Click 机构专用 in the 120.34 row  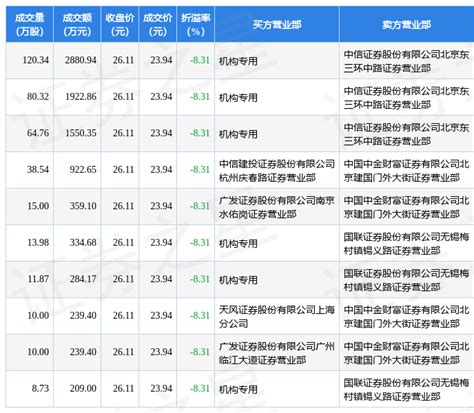click(x=238, y=61)
